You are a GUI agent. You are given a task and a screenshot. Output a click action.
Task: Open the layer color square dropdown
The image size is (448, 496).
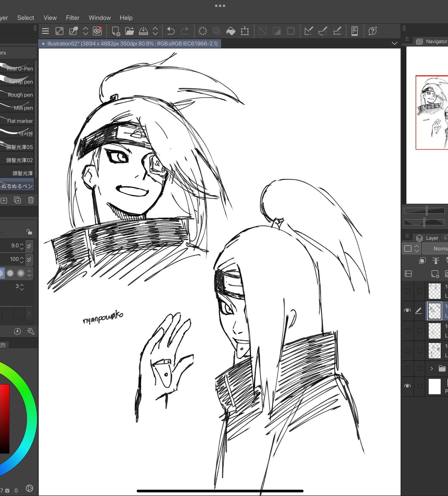coord(411,248)
